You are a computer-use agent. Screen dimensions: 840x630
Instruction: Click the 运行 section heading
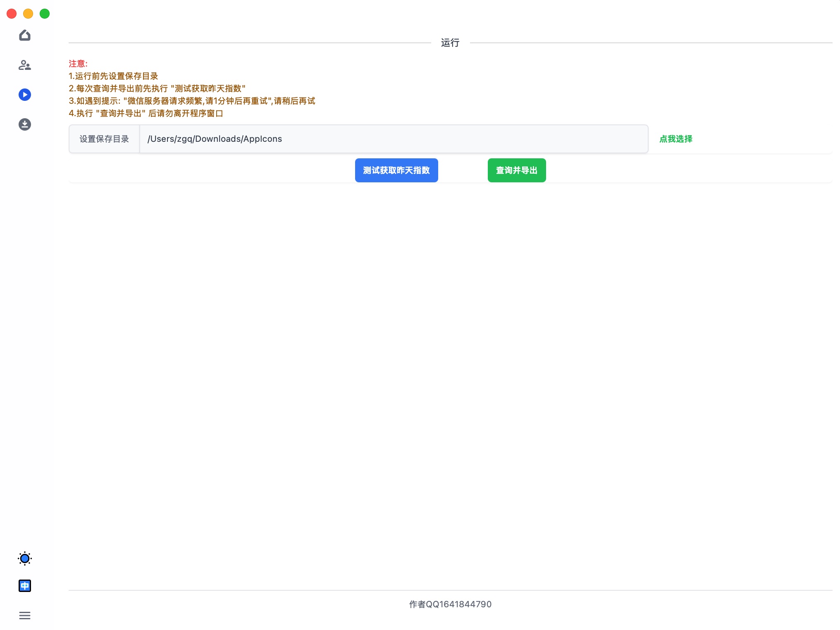pyautogui.click(x=450, y=43)
